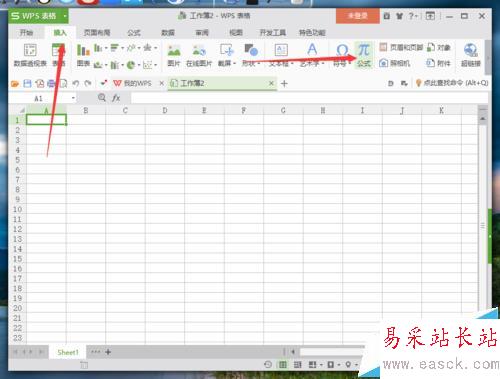Open the Special Features (特色功能) tab
The image size is (500, 379).
[x=312, y=33]
